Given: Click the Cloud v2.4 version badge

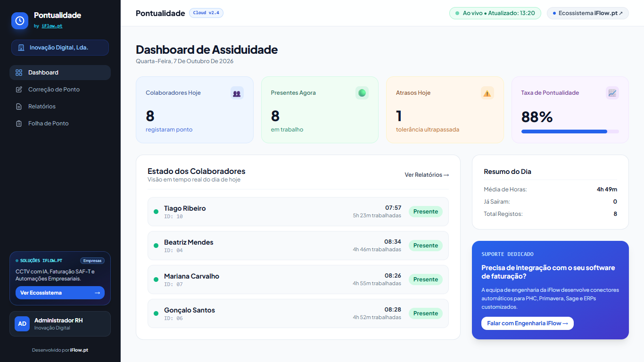Looking at the screenshot, I should 206,13.
